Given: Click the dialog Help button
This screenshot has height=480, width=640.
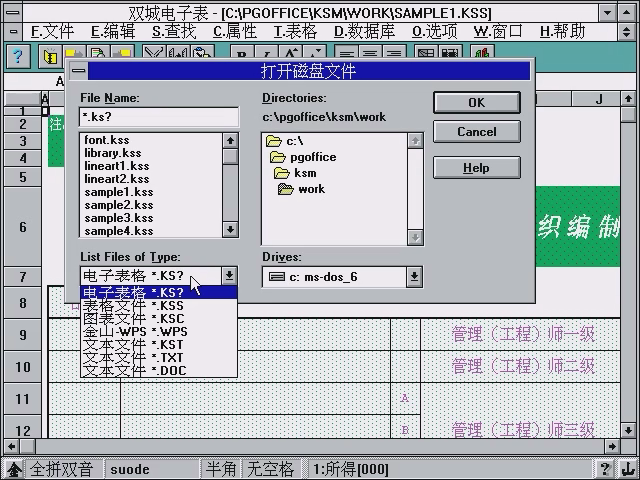Looking at the screenshot, I should point(477,168).
